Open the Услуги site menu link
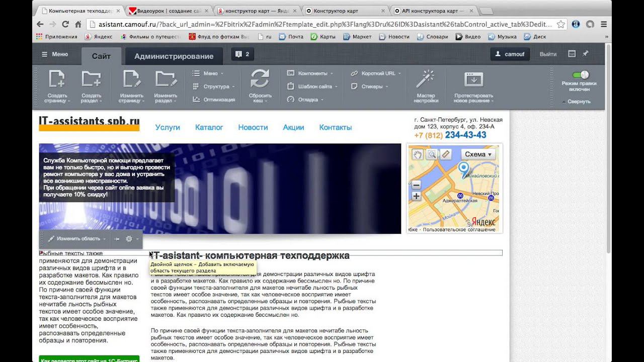The width and height of the screenshot is (644, 362). [168, 127]
